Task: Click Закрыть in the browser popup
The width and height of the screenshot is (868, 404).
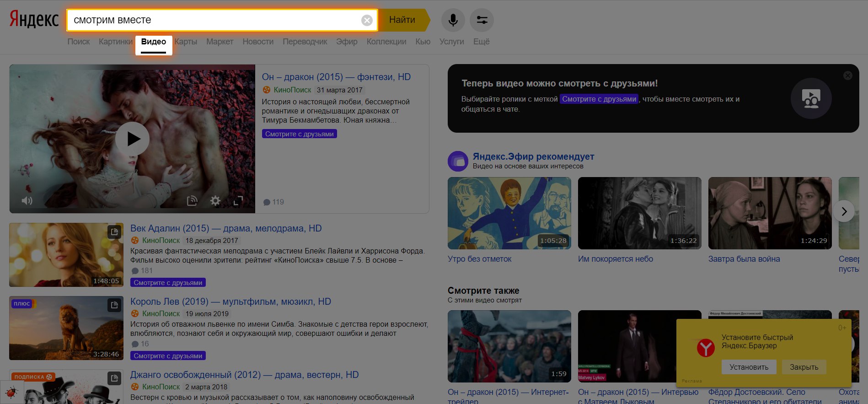Action: 804,367
